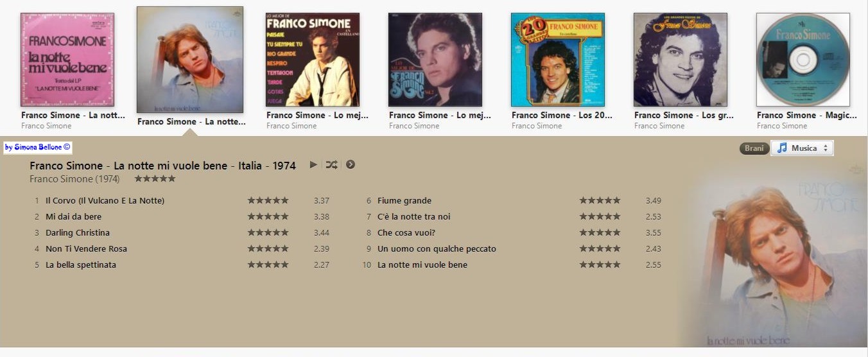Play the album with the play icon
This screenshot has height=357, width=868.
click(313, 164)
